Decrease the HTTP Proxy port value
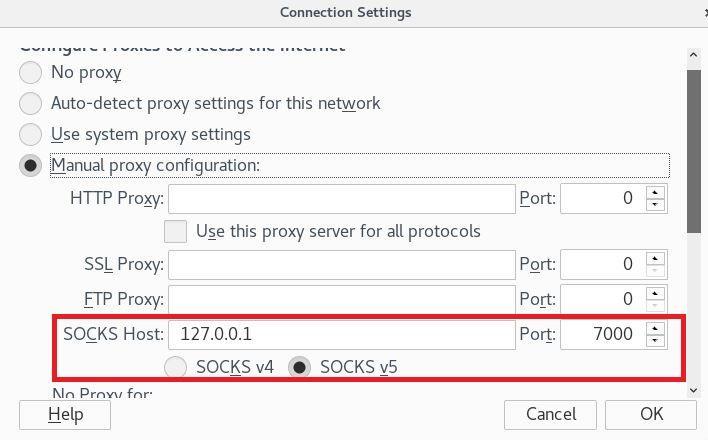Screen dimensions: 708x440 pos(655,205)
